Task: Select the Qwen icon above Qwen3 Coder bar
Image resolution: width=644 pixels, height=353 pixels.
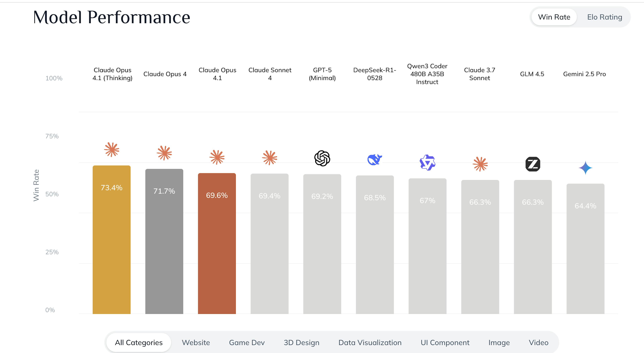Action: click(x=427, y=163)
